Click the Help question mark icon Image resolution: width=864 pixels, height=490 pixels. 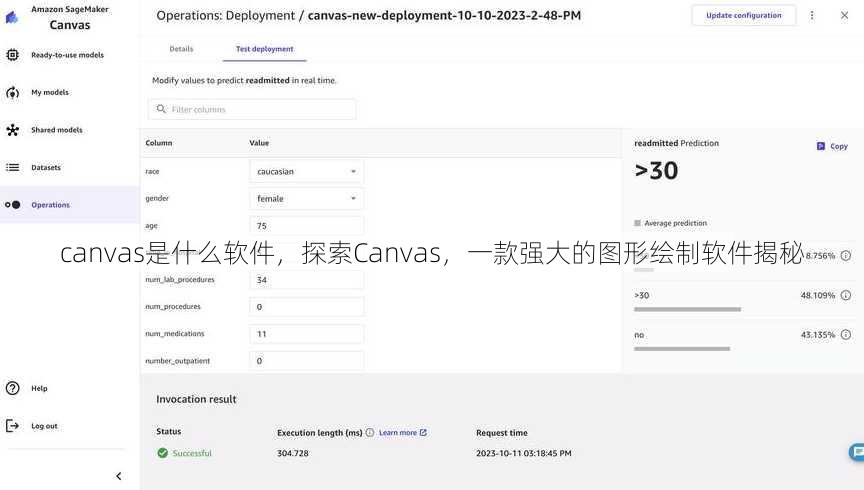12,388
